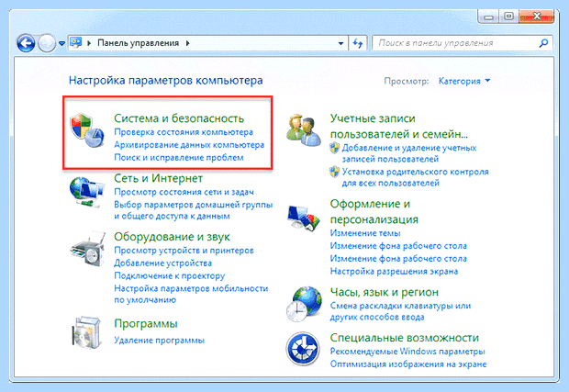Click Подключение к проектору link
Image resolution: width=569 pixels, height=392 pixels.
click(x=170, y=275)
